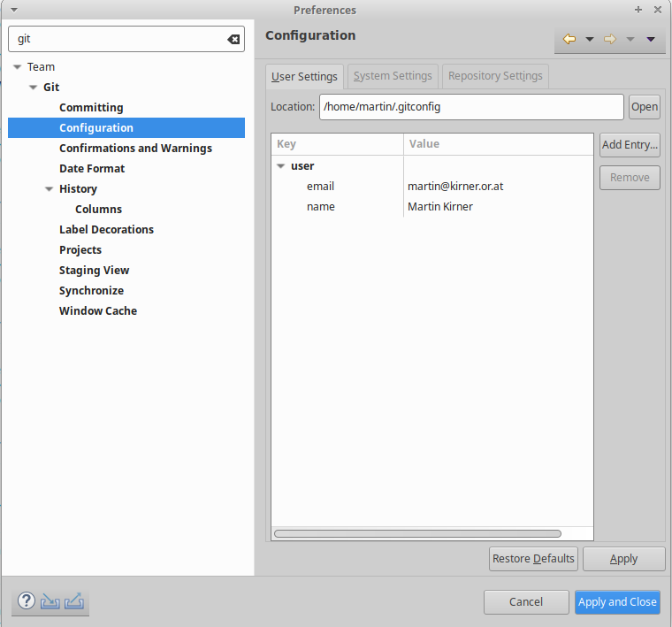Open the preferences view menu dropdown
The width and height of the screenshot is (672, 627).
click(651, 39)
